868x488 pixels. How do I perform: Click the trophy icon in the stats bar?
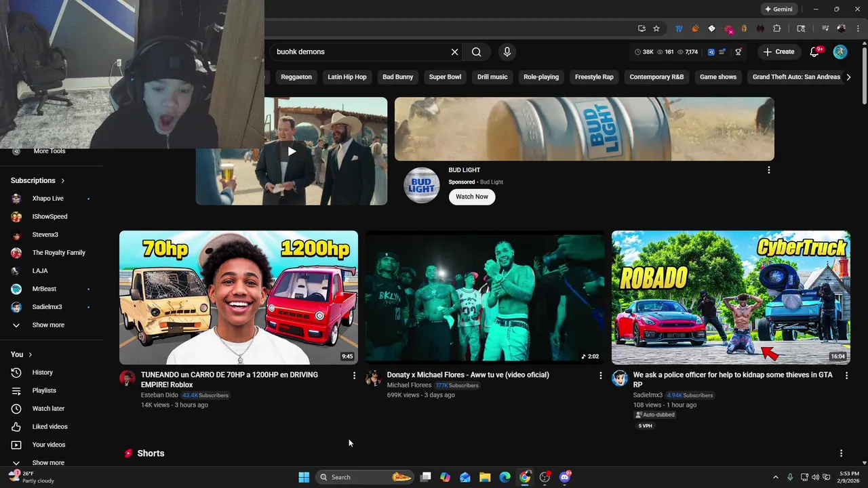738,52
